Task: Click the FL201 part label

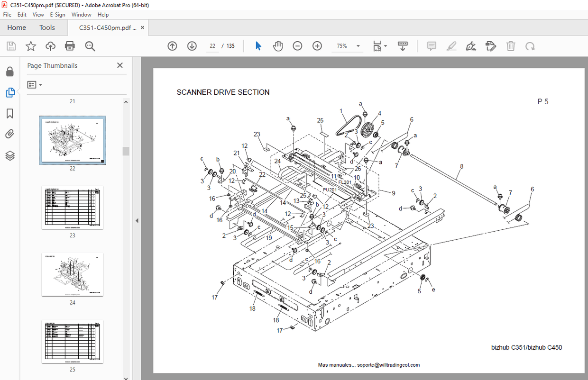Action: click(x=344, y=182)
